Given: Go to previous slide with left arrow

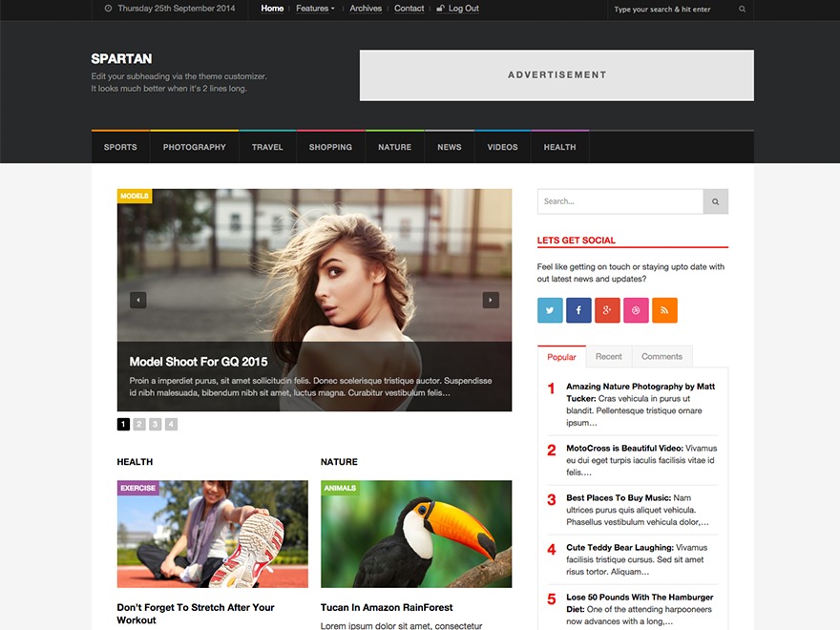Looking at the screenshot, I should pos(138,300).
